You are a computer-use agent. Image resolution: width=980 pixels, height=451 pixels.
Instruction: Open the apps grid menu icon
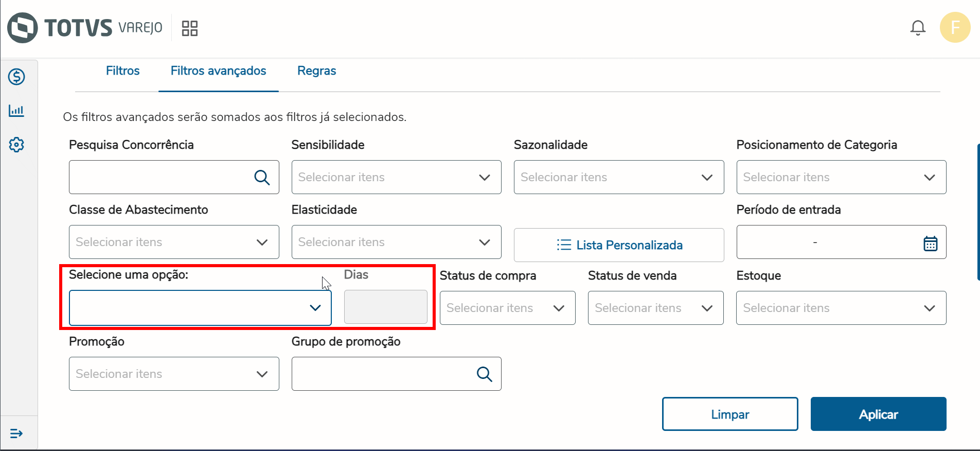click(x=190, y=28)
